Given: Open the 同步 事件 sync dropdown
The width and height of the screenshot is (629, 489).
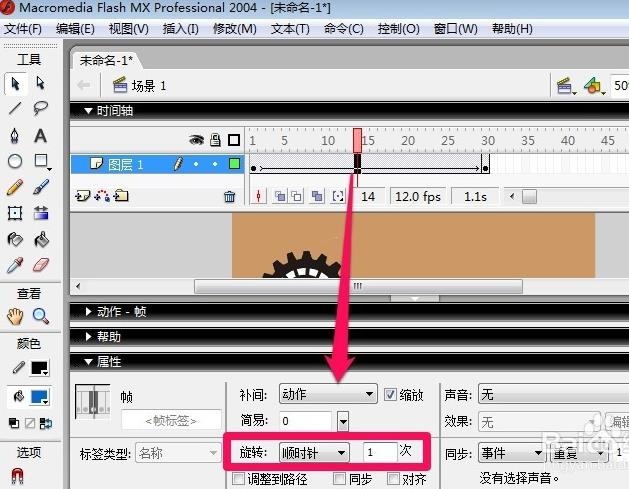Looking at the screenshot, I should [511, 453].
